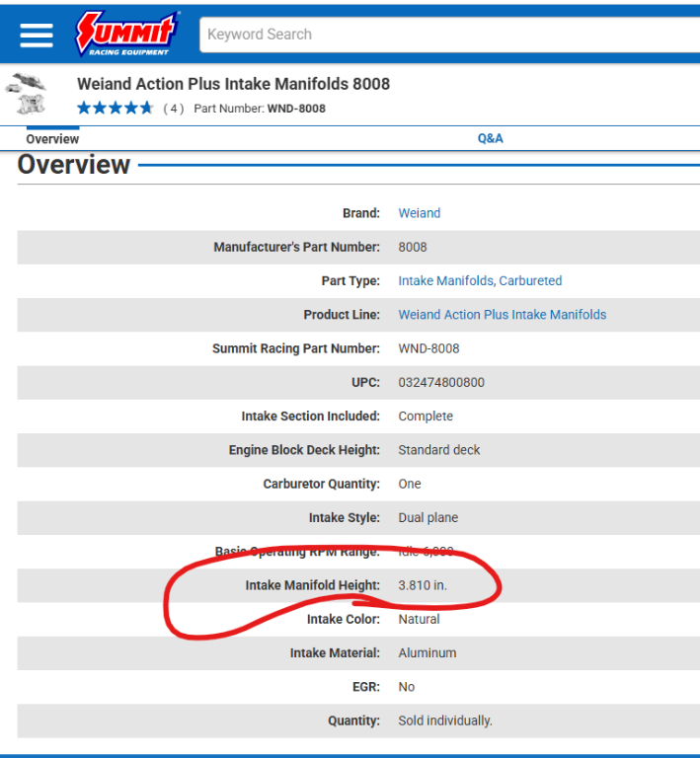The width and height of the screenshot is (700, 758).
Task: Open the Weiand brand link
Action: [x=419, y=213]
